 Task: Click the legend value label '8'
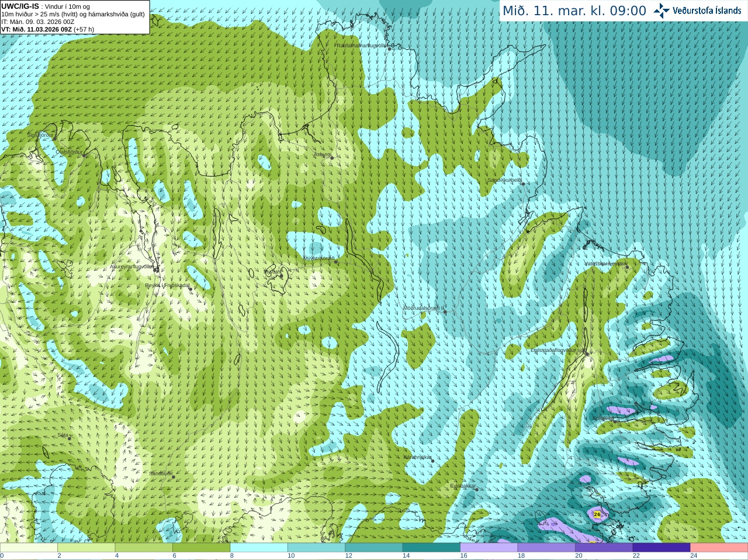click(232, 555)
